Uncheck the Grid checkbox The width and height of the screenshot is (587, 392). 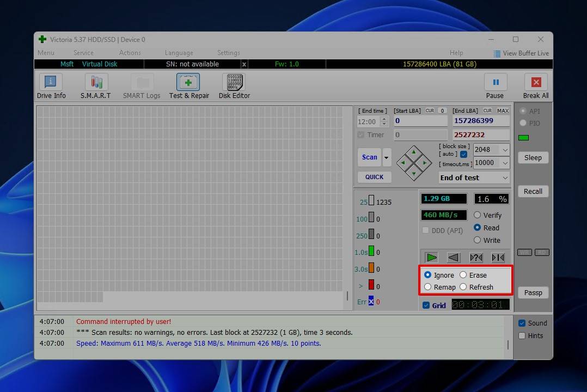[x=426, y=305]
